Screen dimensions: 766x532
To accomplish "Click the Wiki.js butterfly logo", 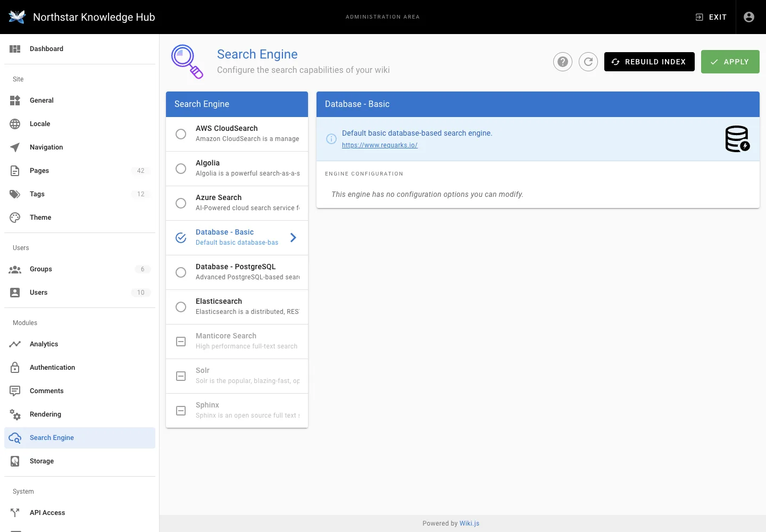I will coord(17,17).
